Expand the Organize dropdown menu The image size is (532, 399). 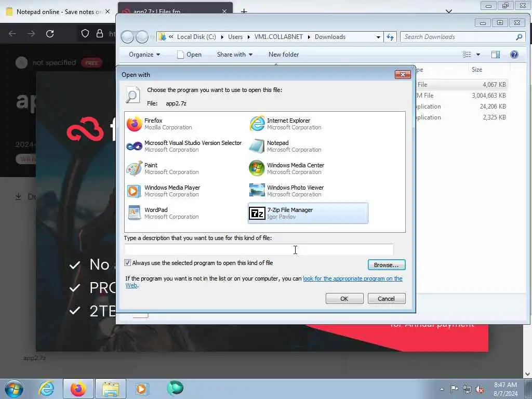pos(144,54)
